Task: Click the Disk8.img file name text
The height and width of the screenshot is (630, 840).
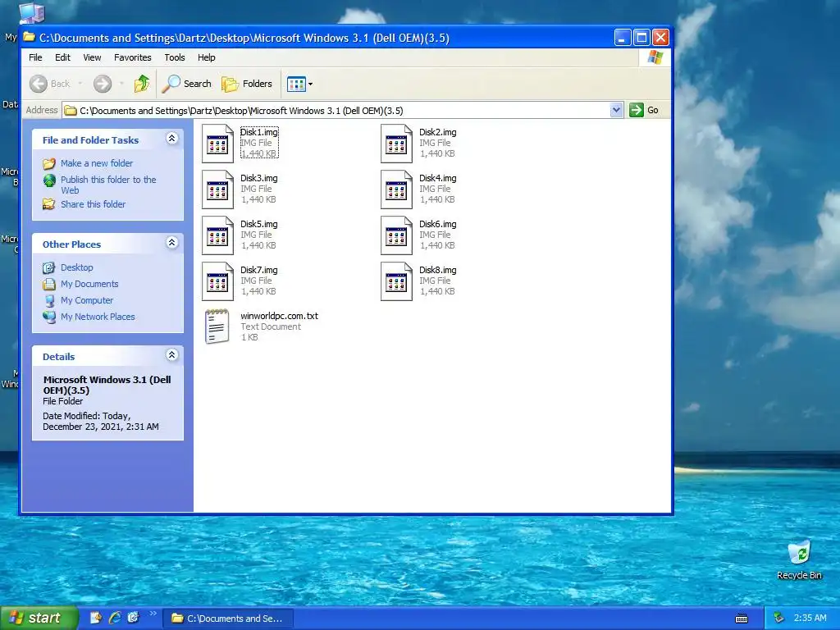Action: point(438,271)
